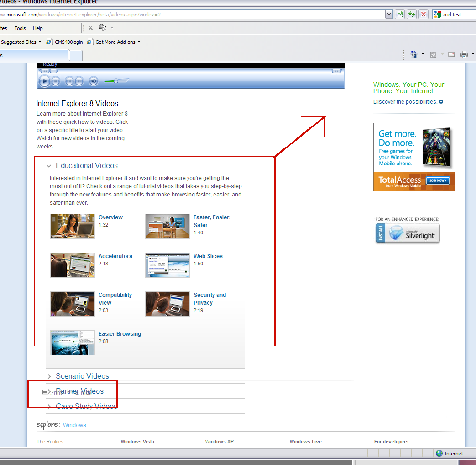Open the small dropdown after the toolbar icon
Image resolution: width=476 pixels, height=465 pixels.
coord(112,28)
